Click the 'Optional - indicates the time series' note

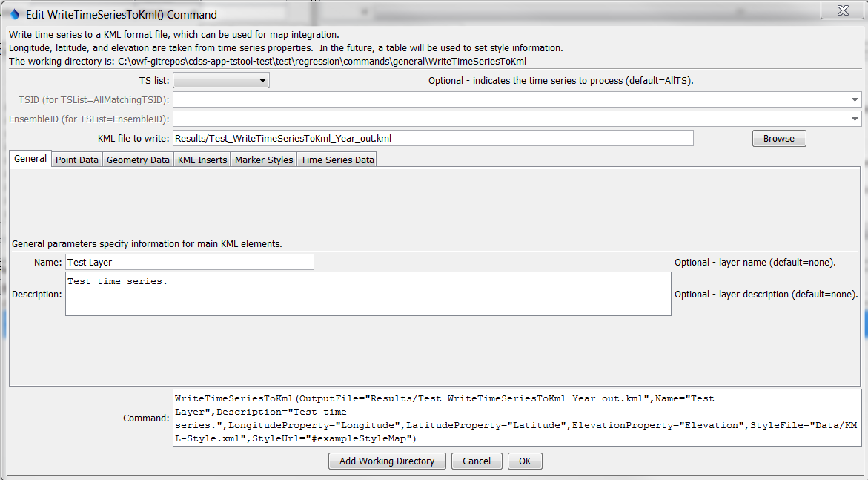tap(561, 81)
